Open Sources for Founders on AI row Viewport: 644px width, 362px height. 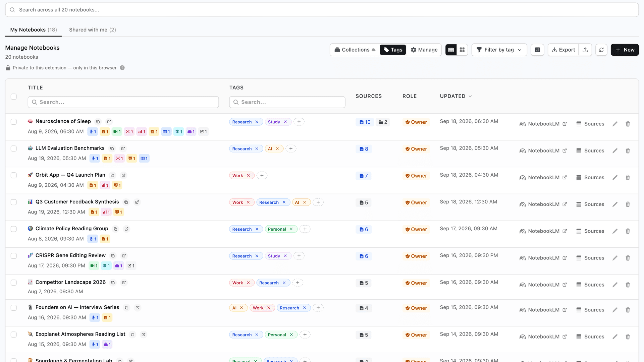(590, 310)
